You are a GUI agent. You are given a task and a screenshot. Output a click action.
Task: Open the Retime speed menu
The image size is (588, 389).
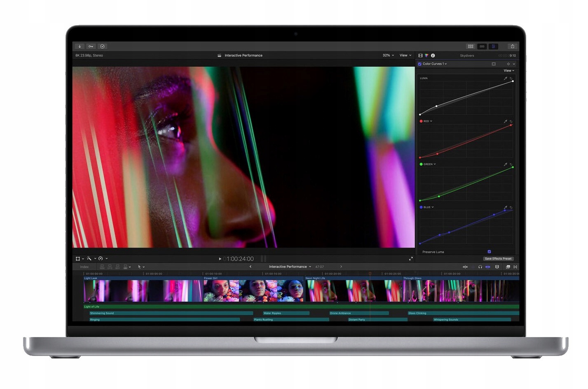[103, 259]
